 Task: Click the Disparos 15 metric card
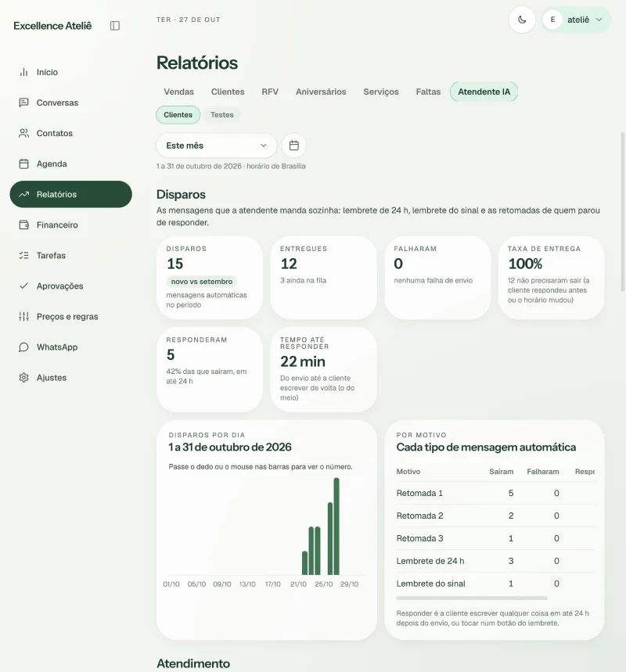(x=210, y=278)
